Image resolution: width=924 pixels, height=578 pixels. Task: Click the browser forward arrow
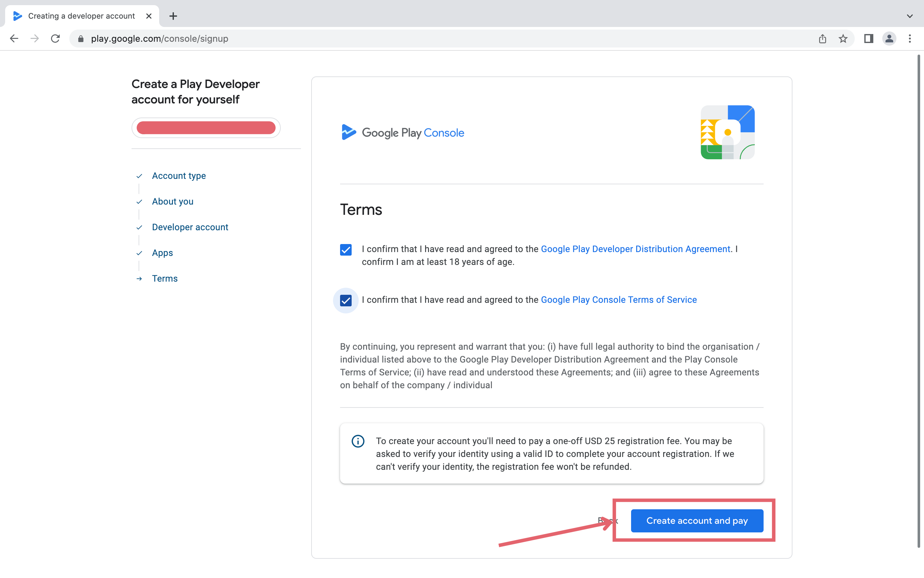click(x=35, y=39)
